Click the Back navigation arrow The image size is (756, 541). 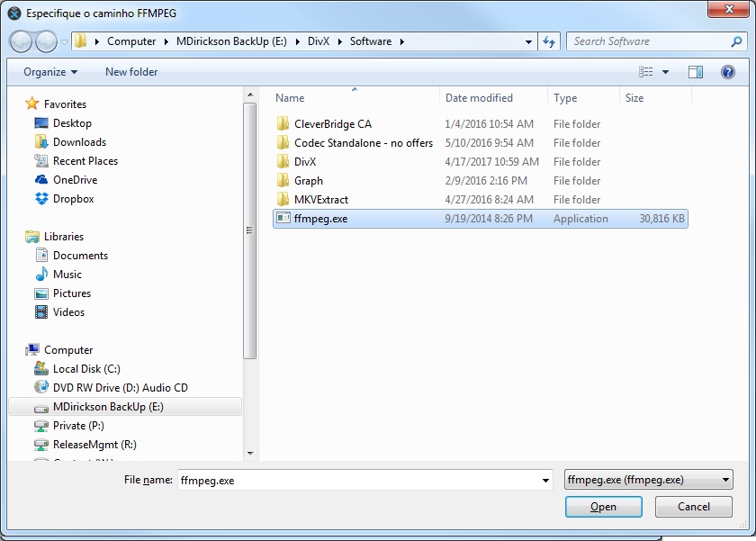tap(21, 41)
